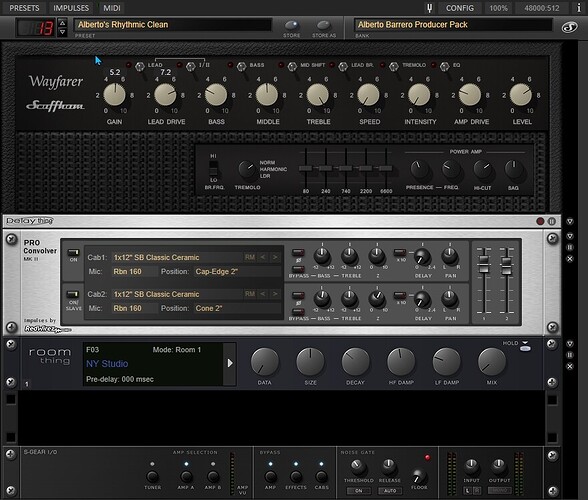Image resolution: width=588 pixels, height=500 pixels.
Task: Open Cab1 Position Cap-Edge 2" selector
Action: 237,272
